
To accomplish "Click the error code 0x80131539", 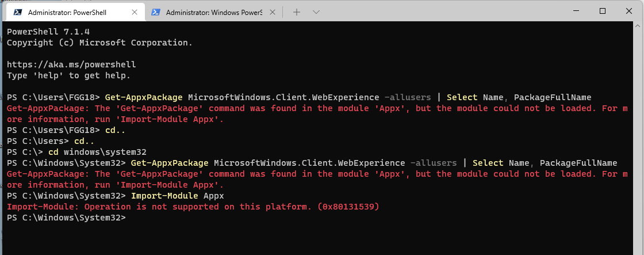I will 348,207.
